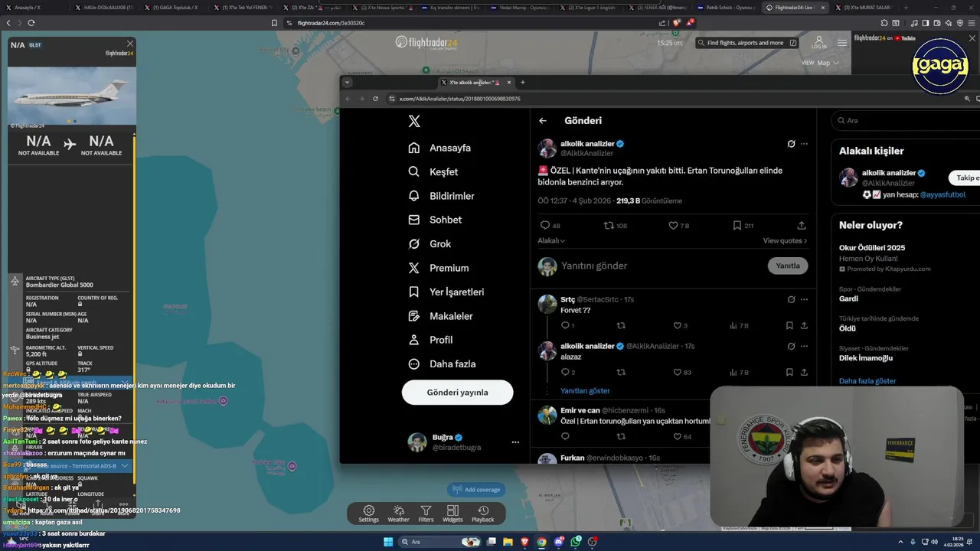Expand inner browser tab list chevron
The width and height of the screenshot is (980, 551).
click(347, 82)
